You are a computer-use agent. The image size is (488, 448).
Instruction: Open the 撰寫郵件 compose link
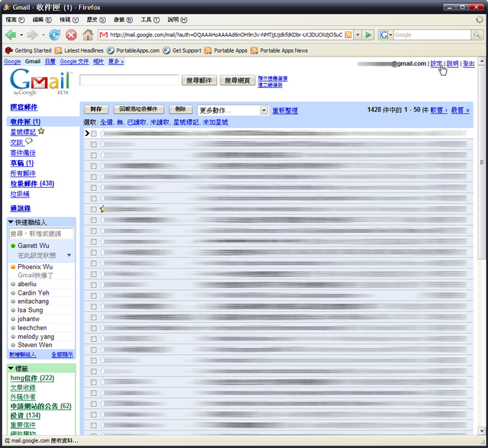(x=24, y=107)
